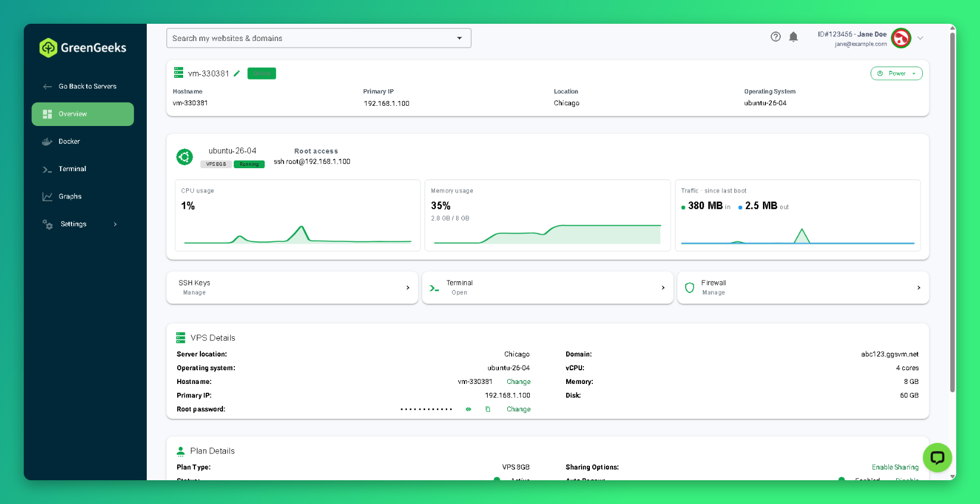This screenshot has width=980, height=504.
Task: Open live chat bubble button
Action: pyautogui.click(x=937, y=458)
